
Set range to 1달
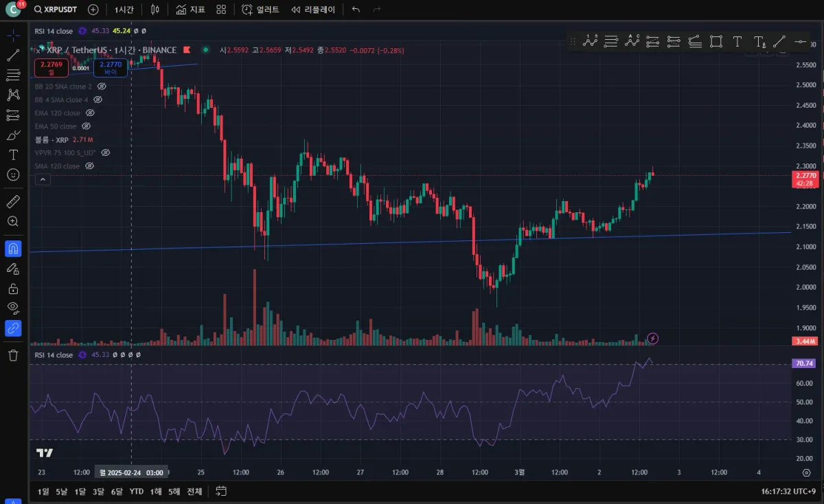pyautogui.click(x=80, y=491)
